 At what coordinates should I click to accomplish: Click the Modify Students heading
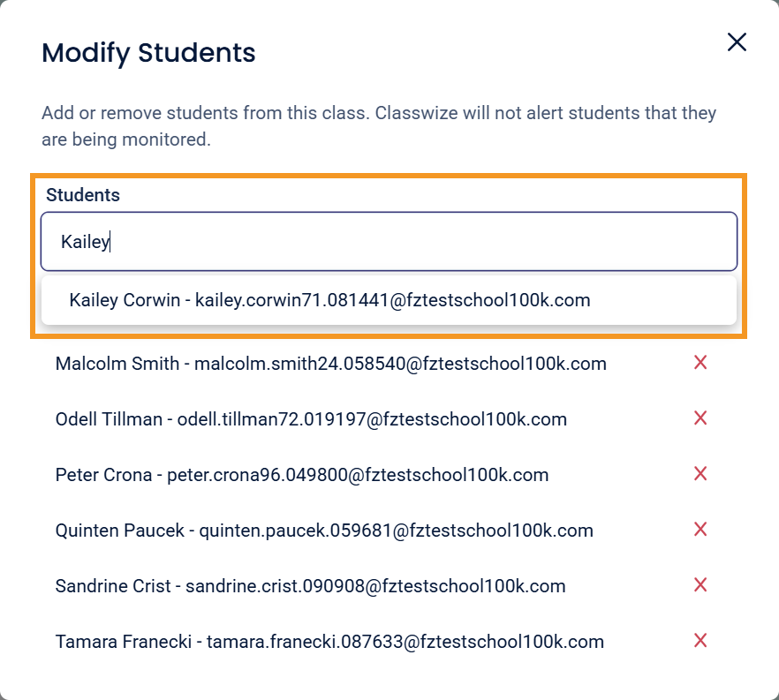148,53
